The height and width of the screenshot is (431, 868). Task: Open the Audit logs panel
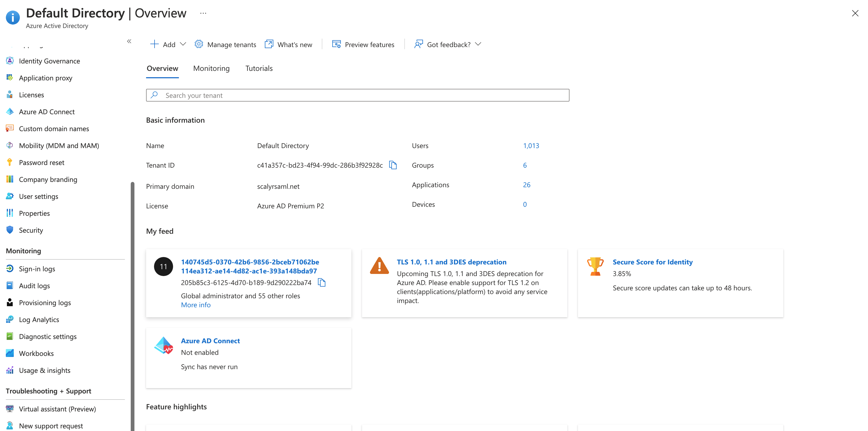[x=34, y=285]
